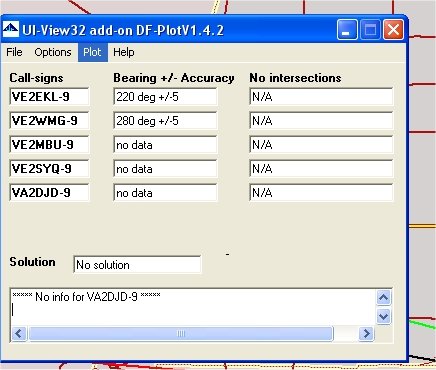Image resolution: width=436 pixels, height=370 pixels.
Task: Open the File menu
Action: pyautogui.click(x=14, y=52)
